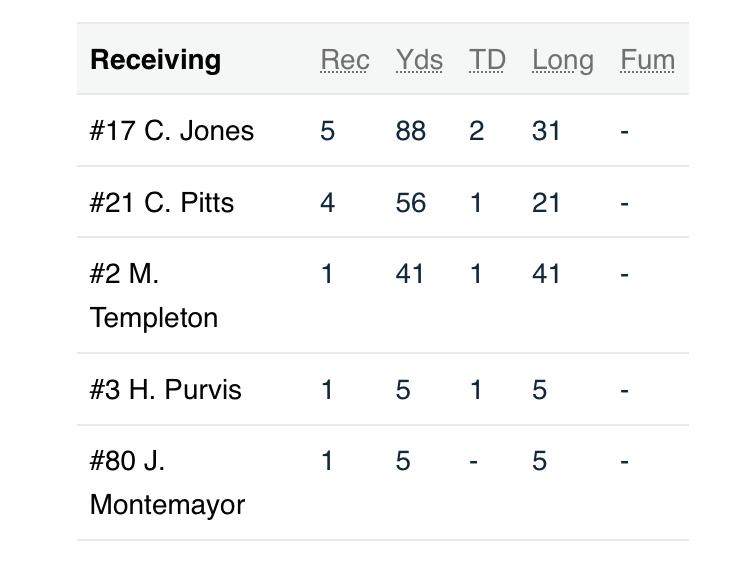Click C. Jones's 5 receptions value

pyautogui.click(x=327, y=131)
